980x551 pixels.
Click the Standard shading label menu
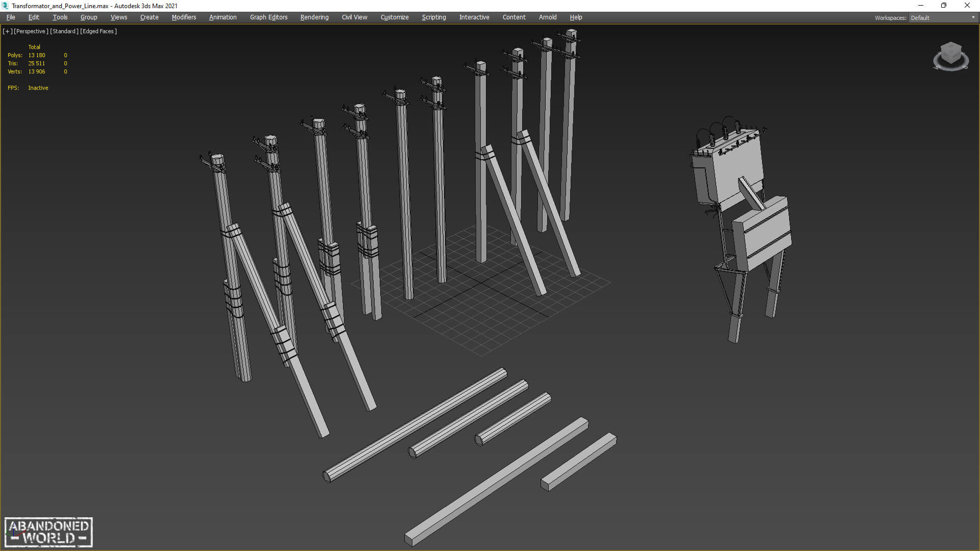coord(64,31)
